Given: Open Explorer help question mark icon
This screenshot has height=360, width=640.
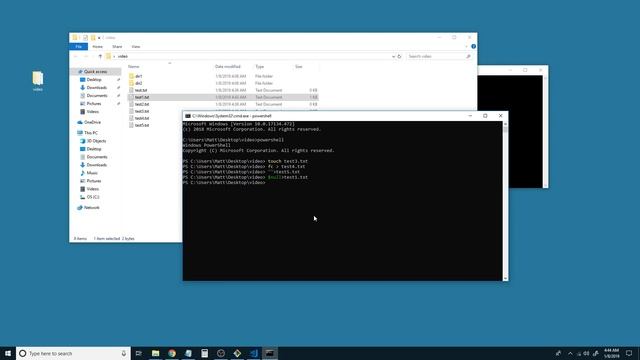Looking at the screenshot, I should (x=473, y=47).
